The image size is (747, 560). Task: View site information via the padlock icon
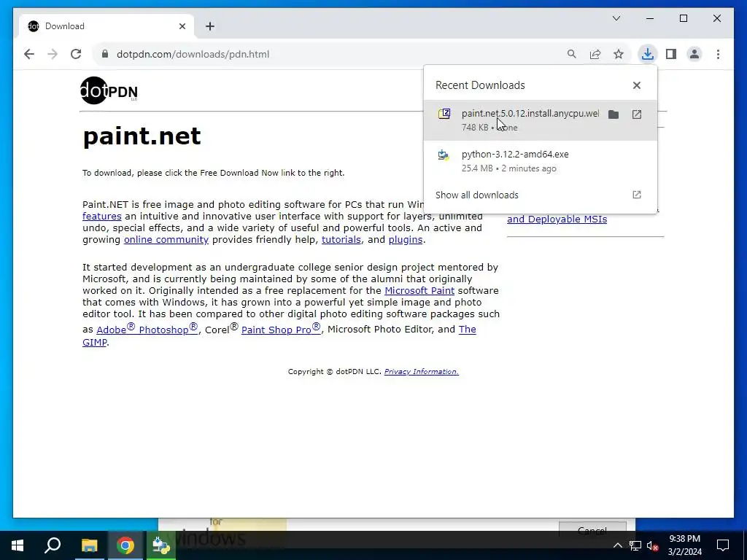tap(105, 54)
